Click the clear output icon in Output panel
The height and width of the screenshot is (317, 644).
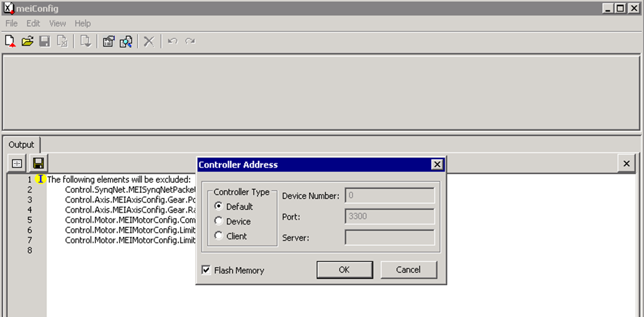tap(17, 163)
